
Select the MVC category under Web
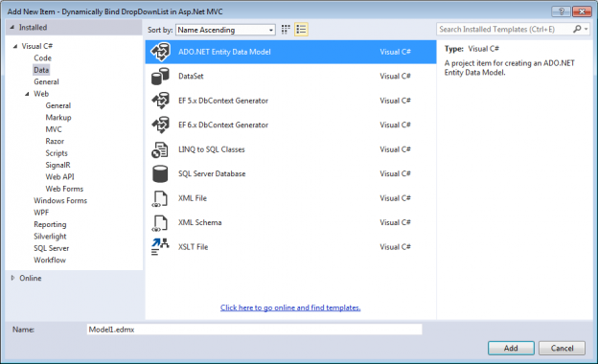(x=54, y=129)
